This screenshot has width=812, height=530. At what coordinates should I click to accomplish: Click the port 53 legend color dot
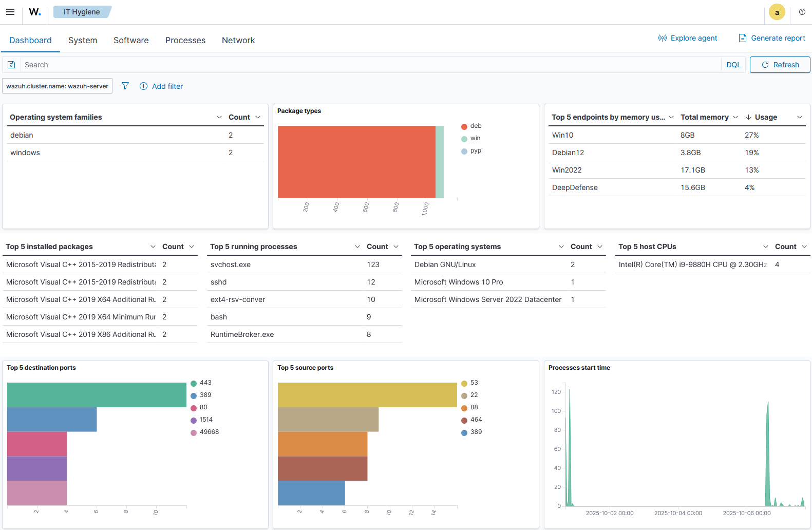pyautogui.click(x=464, y=383)
